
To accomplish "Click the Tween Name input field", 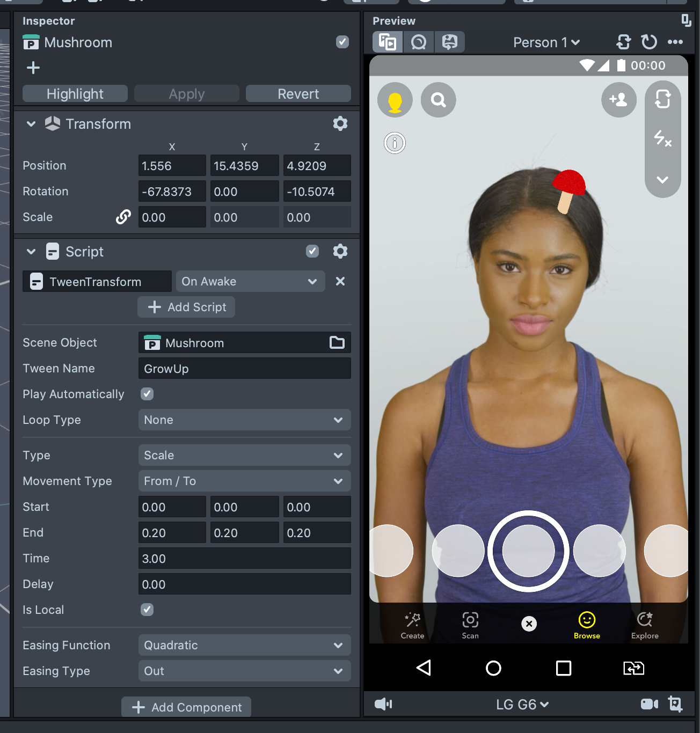I will coord(244,369).
